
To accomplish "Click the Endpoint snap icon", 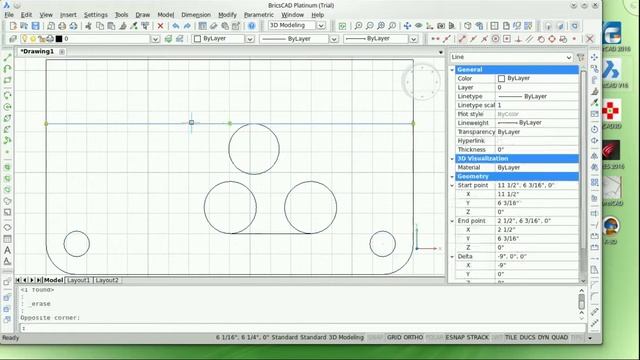I will (462, 39).
